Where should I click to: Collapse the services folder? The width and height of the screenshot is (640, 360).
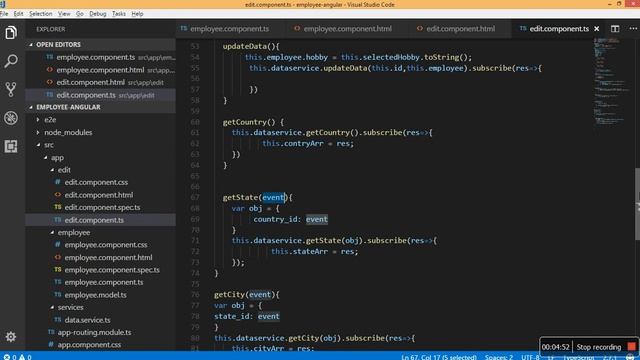pos(52,307)
